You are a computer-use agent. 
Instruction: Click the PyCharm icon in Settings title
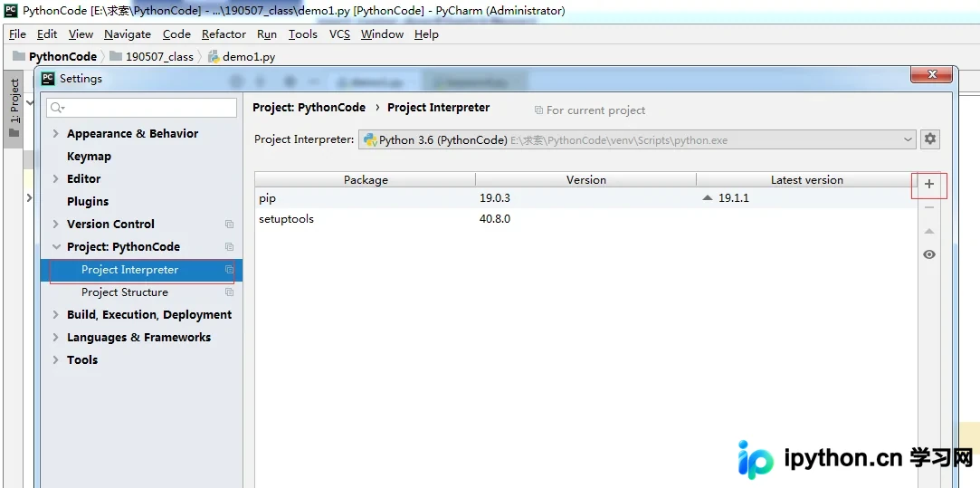pyautogui.click(x=48, y=79)
